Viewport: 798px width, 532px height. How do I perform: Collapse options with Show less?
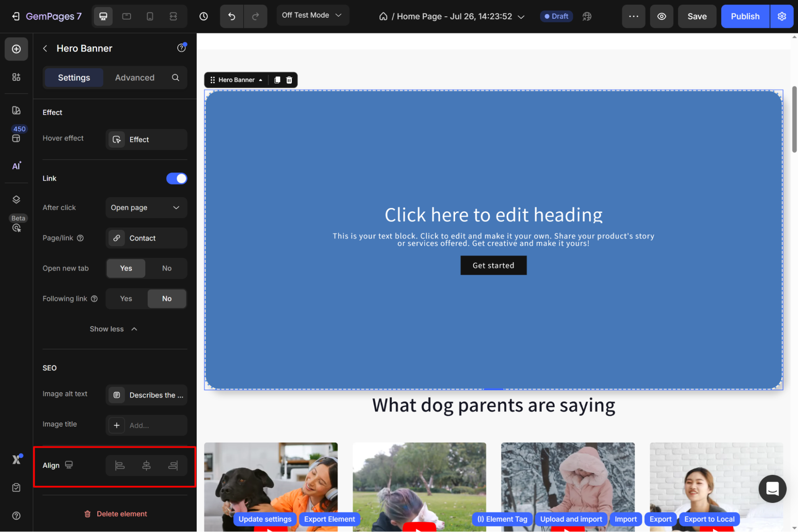pyautogui.click(x=113, y=329)
